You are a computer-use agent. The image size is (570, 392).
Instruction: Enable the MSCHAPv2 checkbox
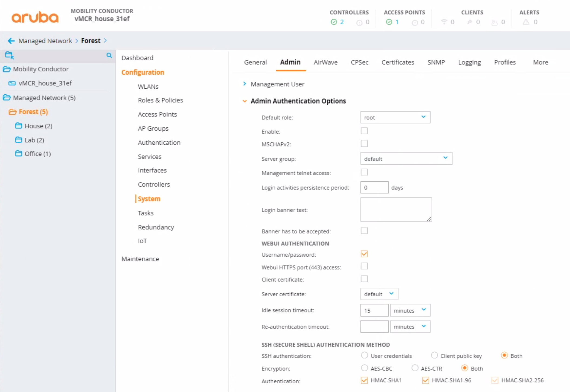(x=364, y=143)
